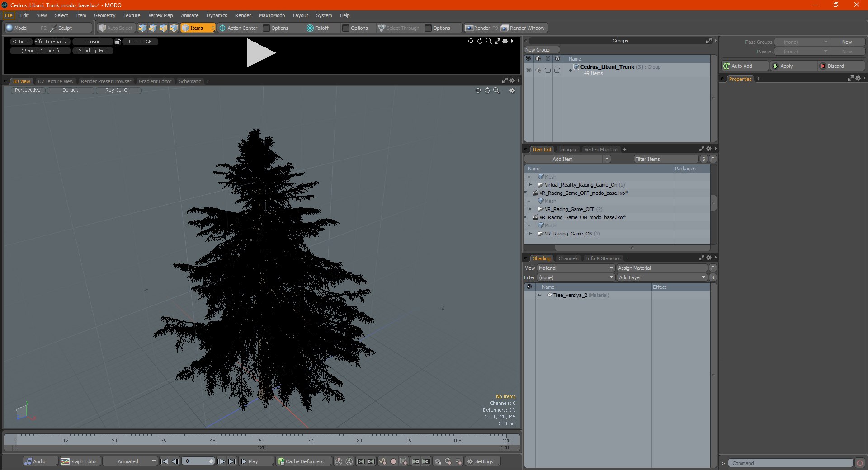Expand the Tree_versiya_2 material
868x470 pixels.
click(539, 295)
